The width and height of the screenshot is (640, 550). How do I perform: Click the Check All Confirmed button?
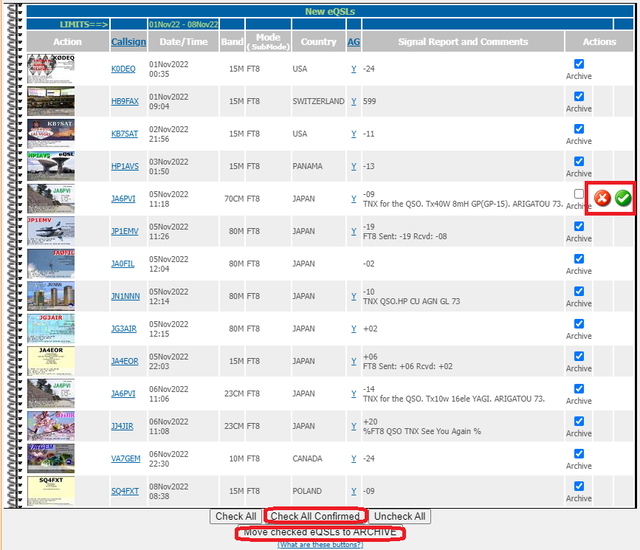(x=315, y=516)
